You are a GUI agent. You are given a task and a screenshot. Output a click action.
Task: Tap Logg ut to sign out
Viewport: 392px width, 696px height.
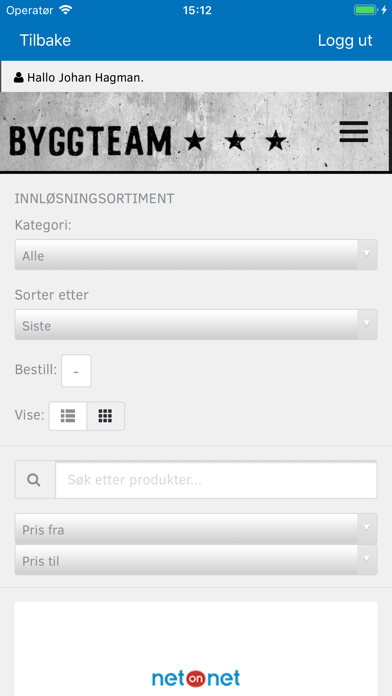[345, 40]
